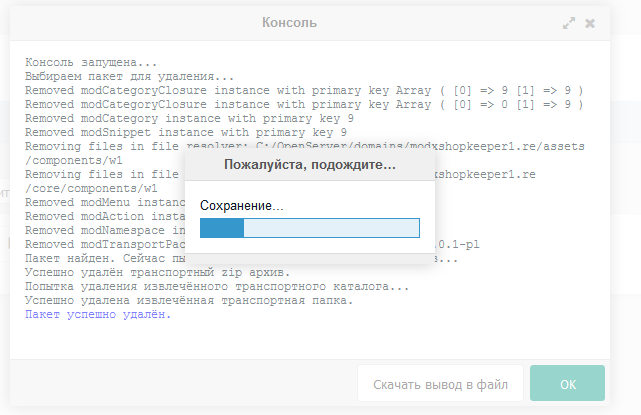Maximize the Консоль window
The image size is (641, 415).
click(569, 22)
